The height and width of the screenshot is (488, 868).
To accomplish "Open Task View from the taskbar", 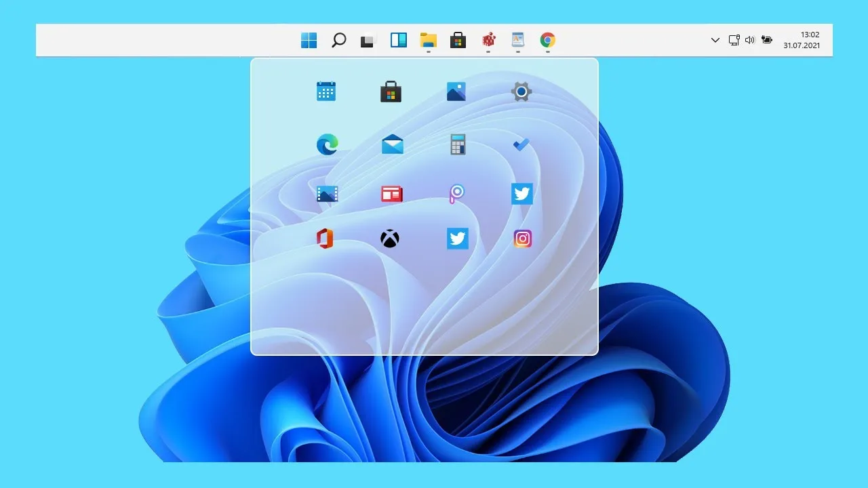I will 368,41.
